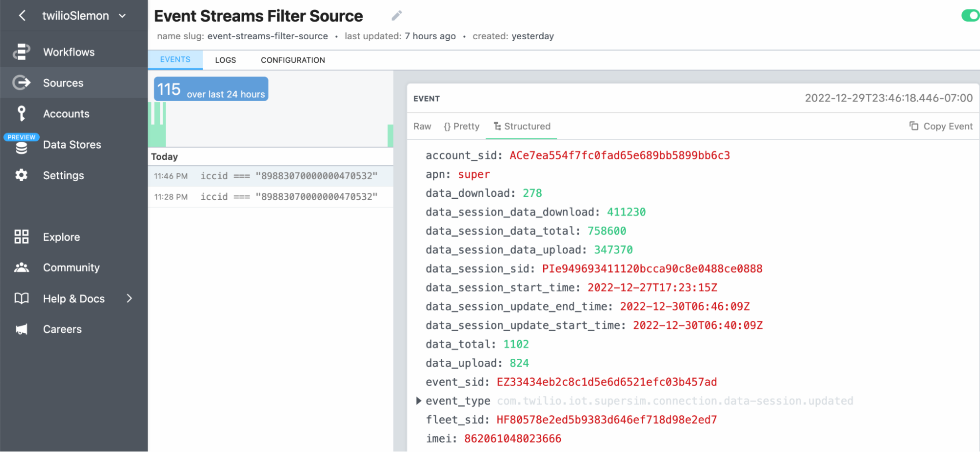Screen dimensions: 980x452
Task: Select the 11:28 PM iccid event
Action: click(x=271, y=197)
